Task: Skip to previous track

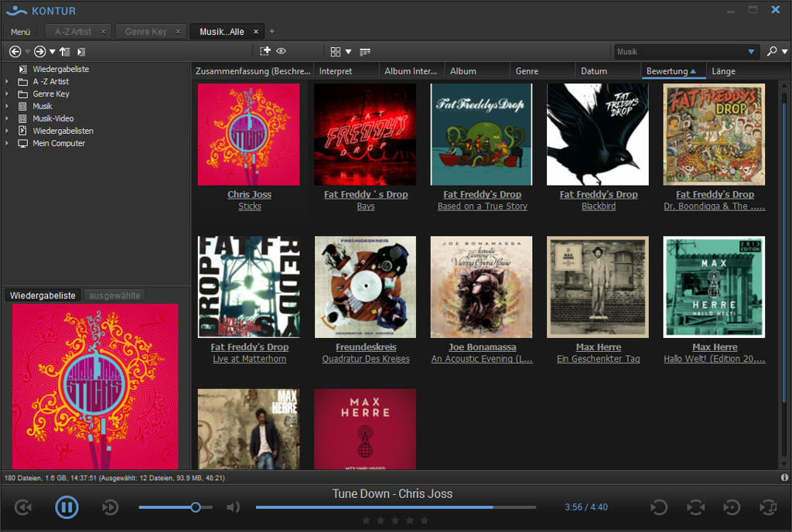Action: click(23, 507)
